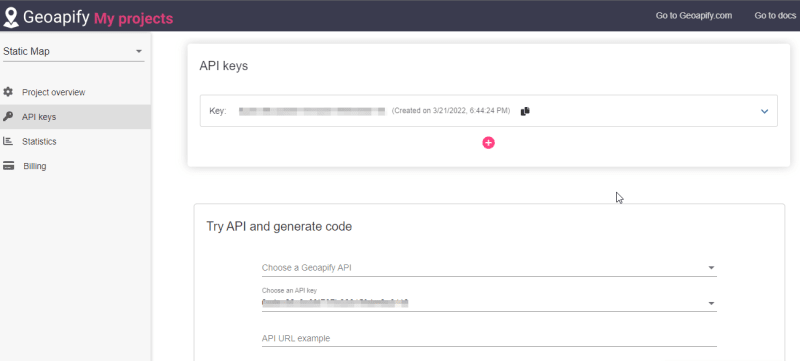Screen dimensions: 800x361
Task: Click the API URL example field
Action: (x=489, y=338)
